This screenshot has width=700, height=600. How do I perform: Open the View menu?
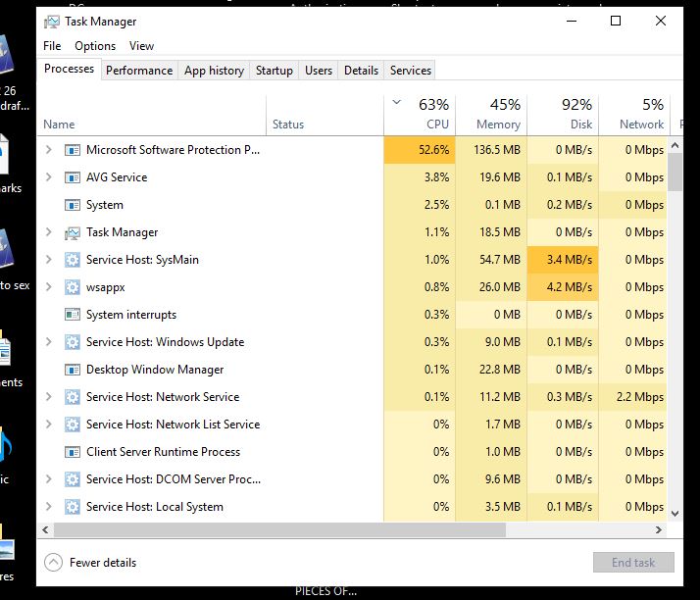(141, 46)
